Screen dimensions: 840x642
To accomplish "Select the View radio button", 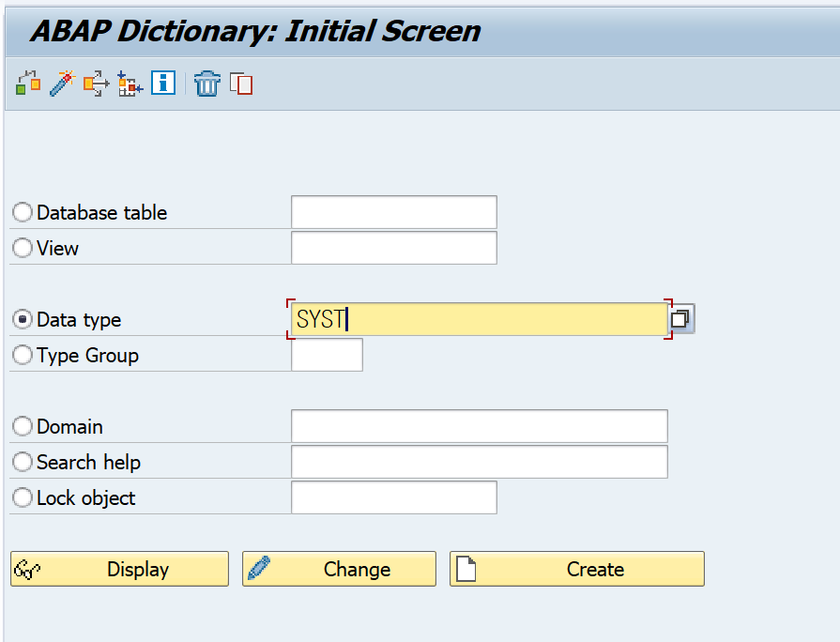I will pyautogui.click(x=23, y=248).
